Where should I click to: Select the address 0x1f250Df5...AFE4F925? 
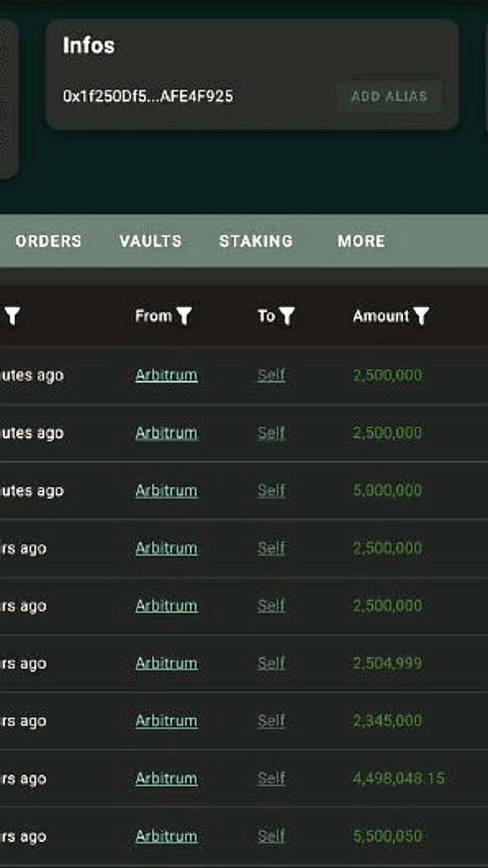click(148, 96)
